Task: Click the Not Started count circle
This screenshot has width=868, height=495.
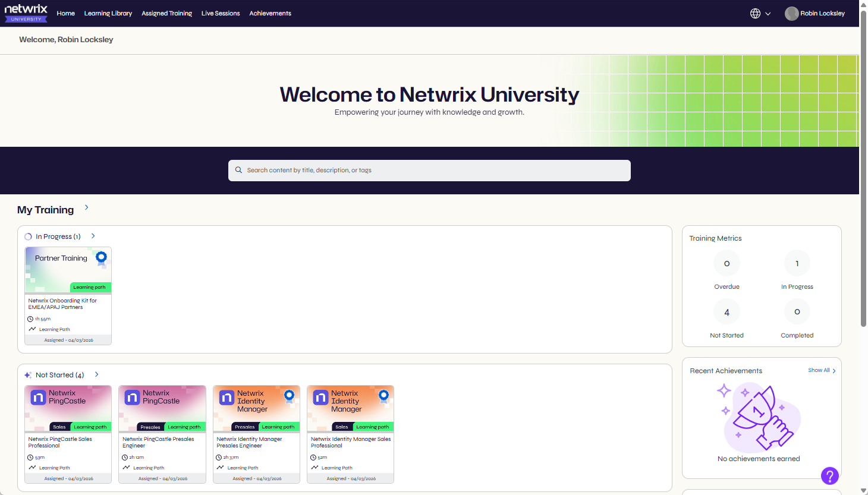Action: 727,312
